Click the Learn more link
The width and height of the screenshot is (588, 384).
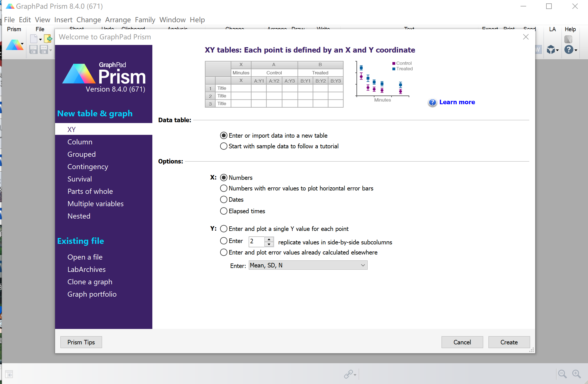click(457, 102)
